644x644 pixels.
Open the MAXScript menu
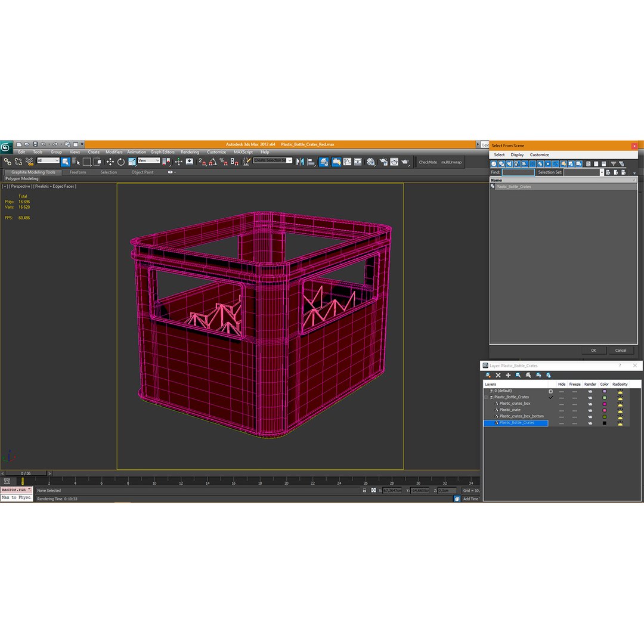click(243, 152)
